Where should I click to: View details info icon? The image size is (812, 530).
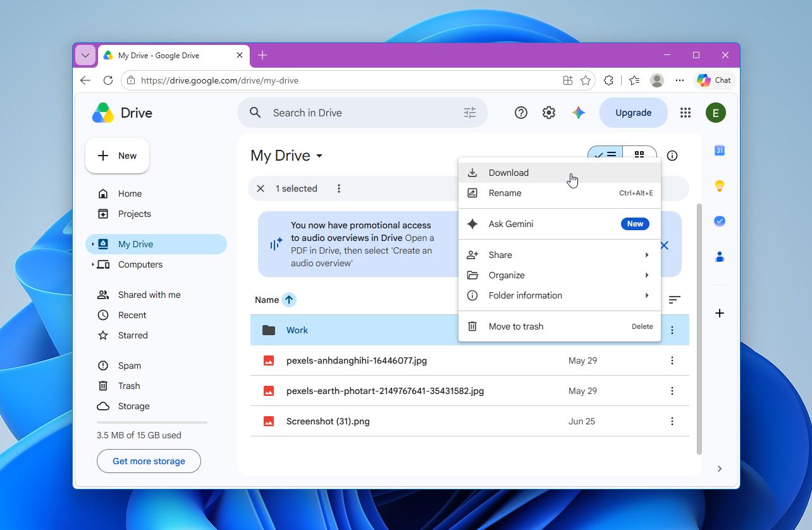pos(672,156)
